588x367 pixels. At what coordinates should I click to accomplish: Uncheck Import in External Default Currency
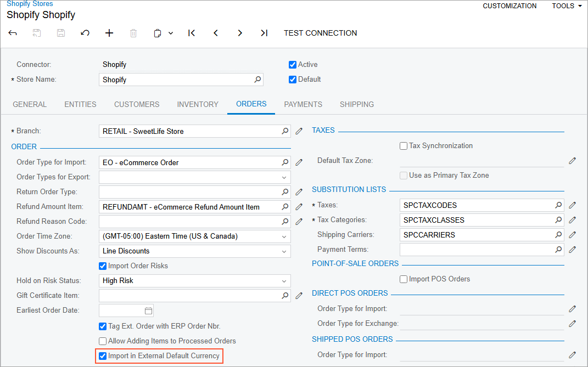102,355
